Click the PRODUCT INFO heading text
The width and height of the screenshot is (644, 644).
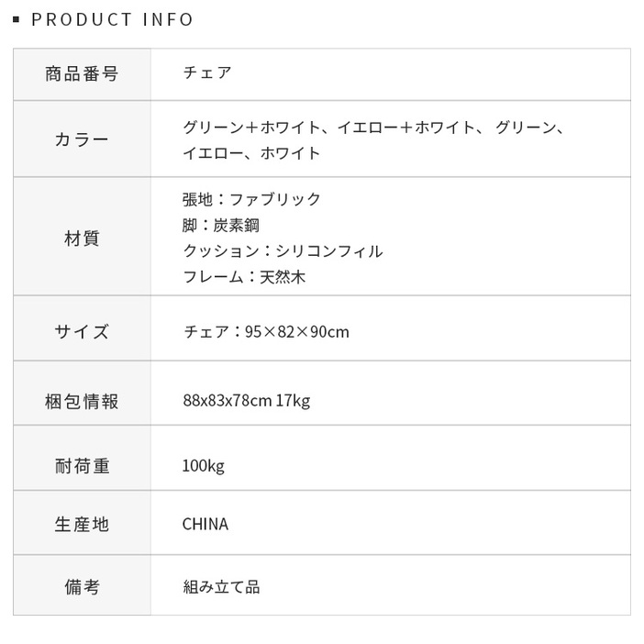[x=112, y=19]
